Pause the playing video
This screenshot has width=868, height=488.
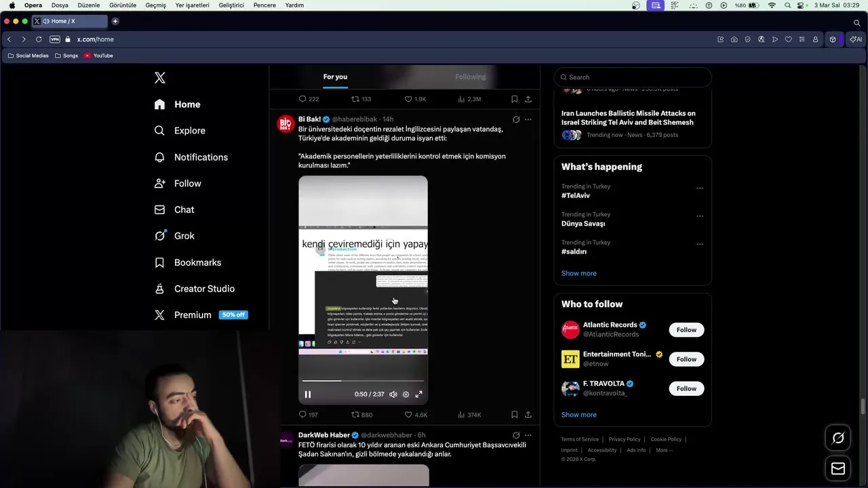(308, 394)
